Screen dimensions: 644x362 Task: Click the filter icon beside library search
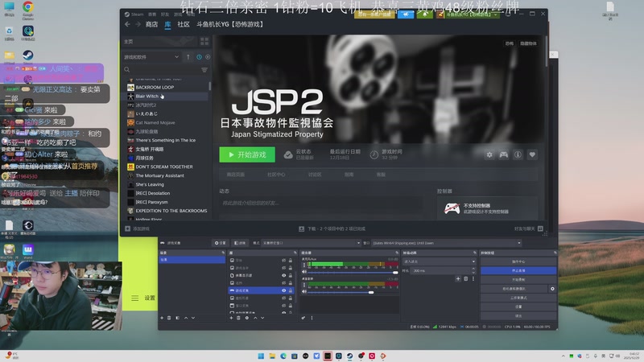(x=206, y=70)
